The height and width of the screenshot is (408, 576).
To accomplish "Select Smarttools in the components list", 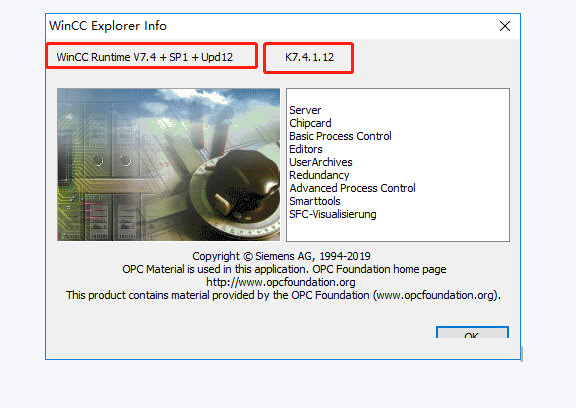I will pyautogui.click(x=314, y=201).
